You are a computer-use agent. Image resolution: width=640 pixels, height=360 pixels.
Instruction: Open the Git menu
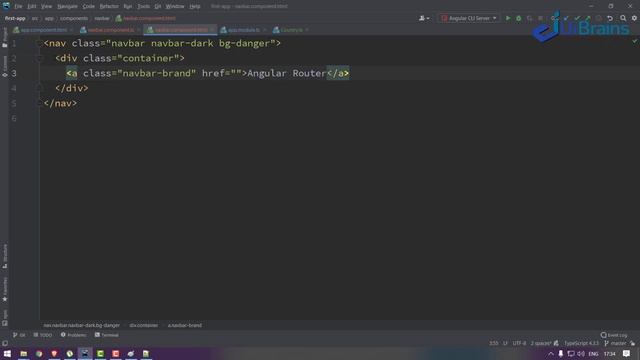point(158,7)
